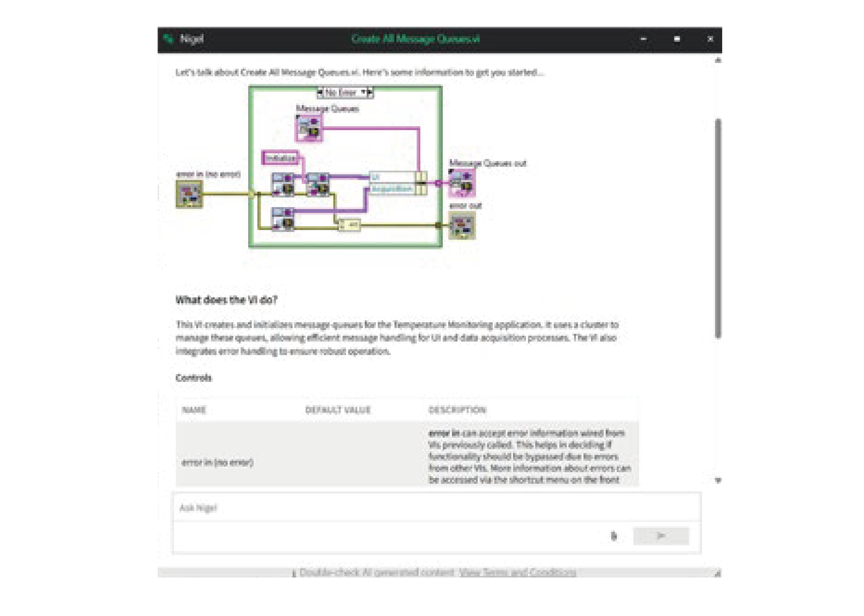864x616 pixels.
Task: Click the Nigel logo in title bar
Action: pos(168,39)
